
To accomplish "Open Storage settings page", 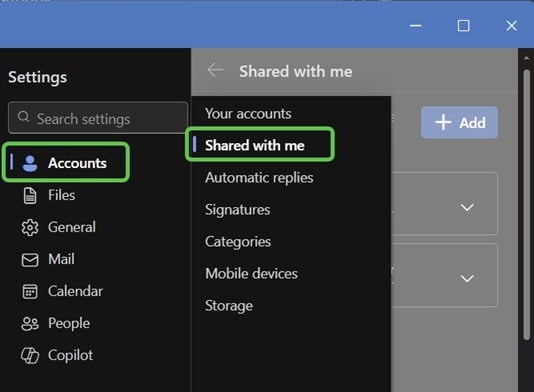I will [229, 306].
